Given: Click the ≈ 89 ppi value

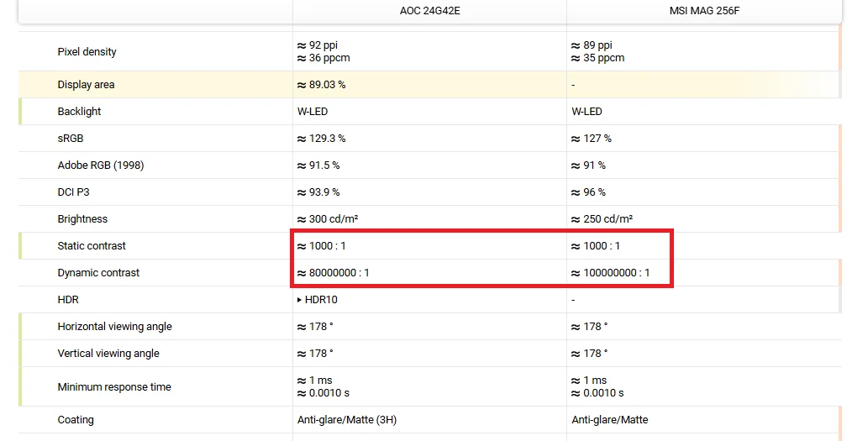Looking at the screenshot, I should point(592,45).
